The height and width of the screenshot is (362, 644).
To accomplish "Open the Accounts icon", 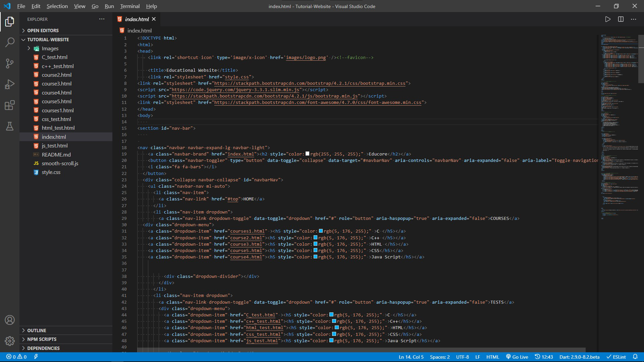I will click(x=10, y=320).
